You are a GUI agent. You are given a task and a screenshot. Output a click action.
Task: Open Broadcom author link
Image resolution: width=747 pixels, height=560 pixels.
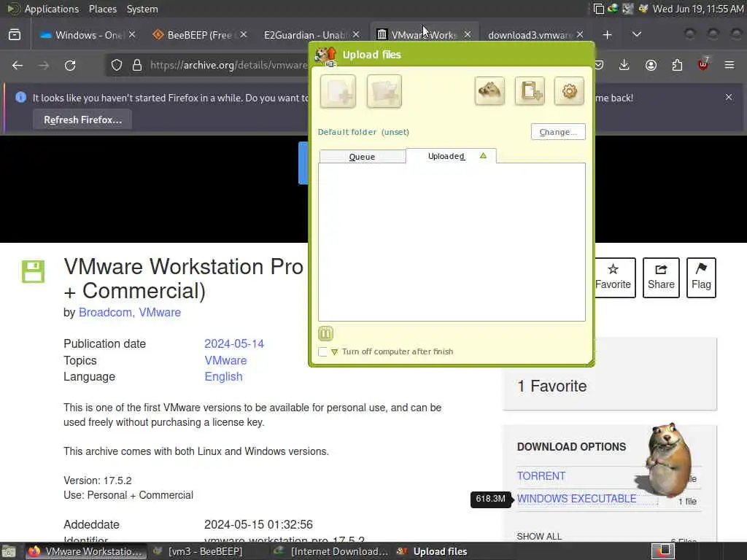click(x=105, y=312)
